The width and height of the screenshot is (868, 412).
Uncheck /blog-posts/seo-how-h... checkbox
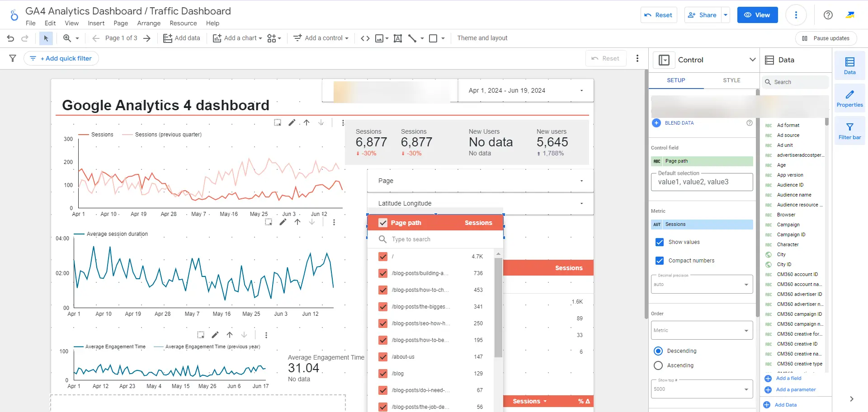click(383, 323)
